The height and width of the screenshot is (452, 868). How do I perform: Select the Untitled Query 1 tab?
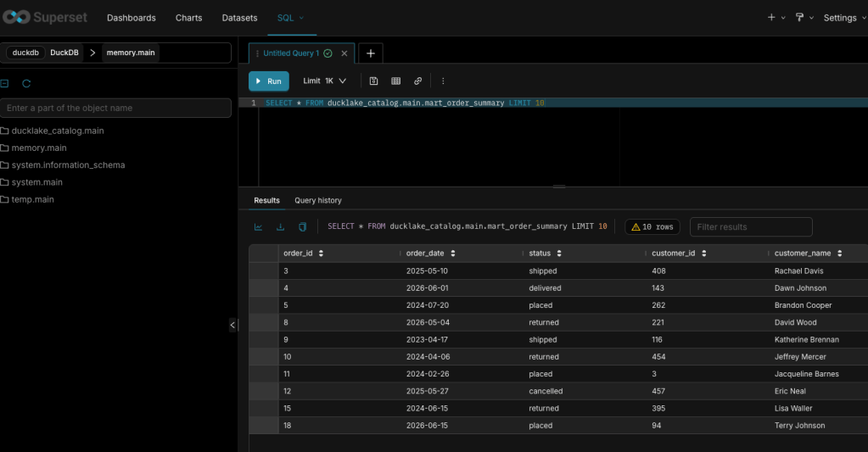pos(291,53)
